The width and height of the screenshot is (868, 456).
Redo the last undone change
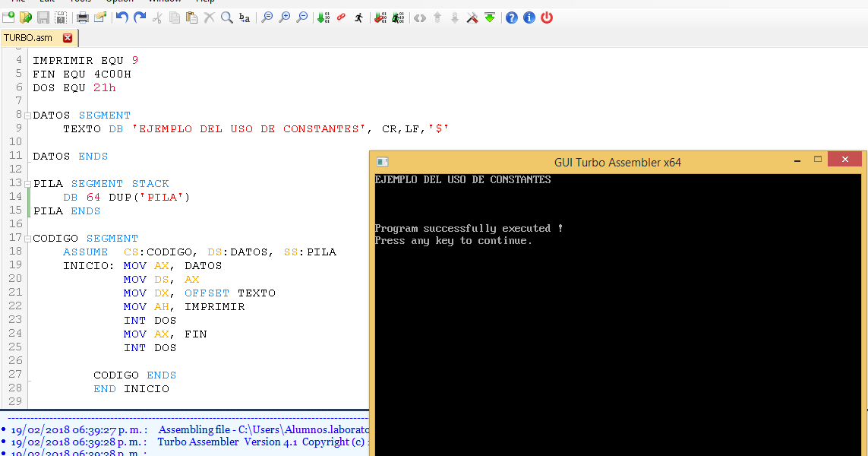[140, 17]
